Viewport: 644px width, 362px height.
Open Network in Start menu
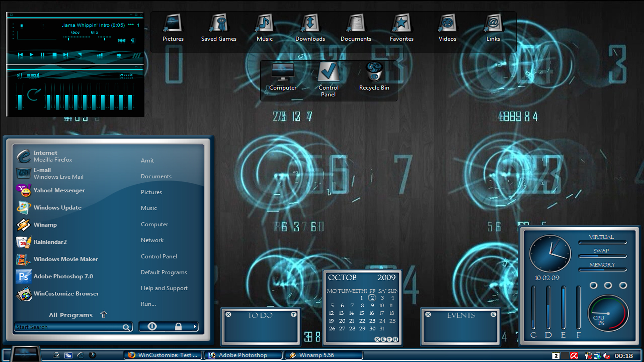[152, 240]
